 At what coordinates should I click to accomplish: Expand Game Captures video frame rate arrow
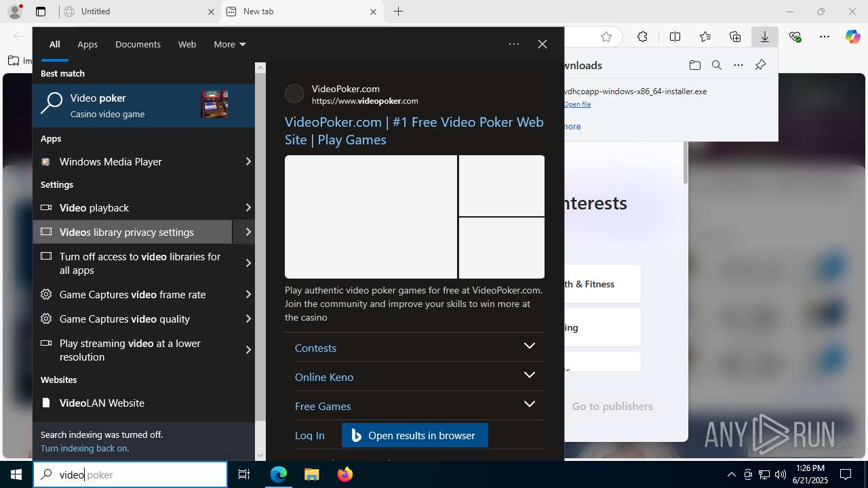tap(248, 294)
